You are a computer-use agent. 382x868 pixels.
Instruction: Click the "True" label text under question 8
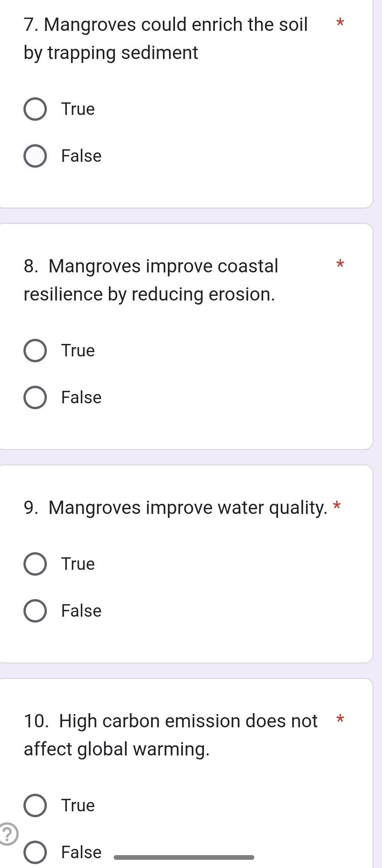tap(78, 351)
